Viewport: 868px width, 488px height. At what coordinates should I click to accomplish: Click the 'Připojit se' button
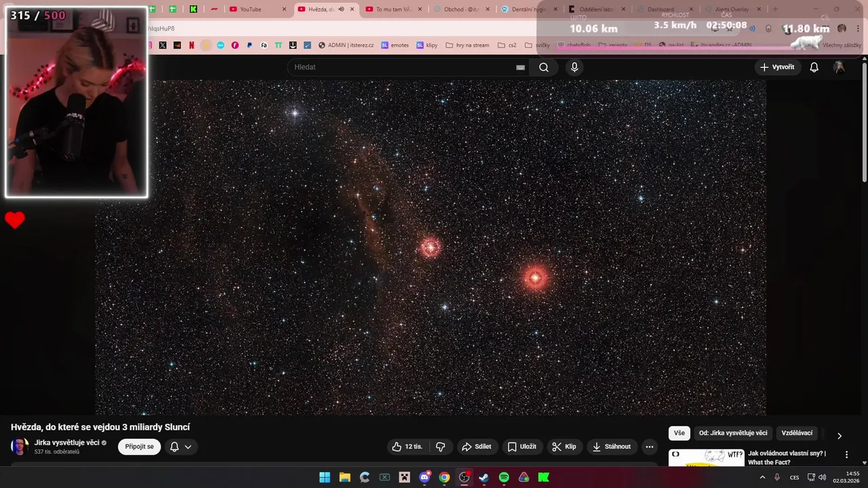pyautogui.click(x=140, y=447)
